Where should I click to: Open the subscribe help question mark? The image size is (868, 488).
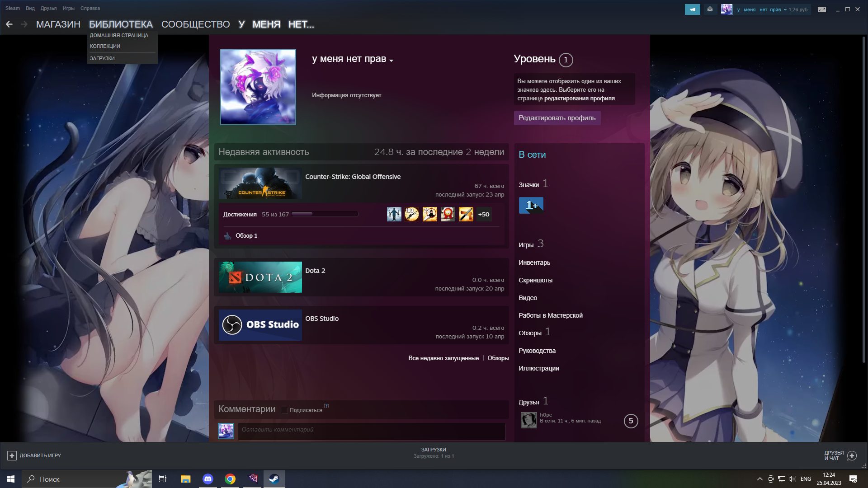326,406
